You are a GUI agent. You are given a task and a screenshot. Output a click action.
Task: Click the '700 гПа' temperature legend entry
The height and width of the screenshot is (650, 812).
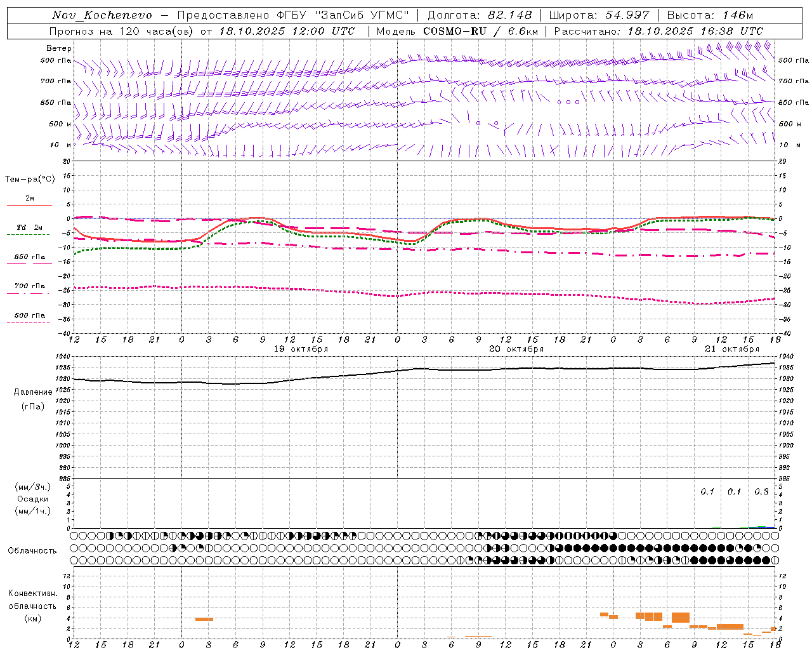point(30,286)
